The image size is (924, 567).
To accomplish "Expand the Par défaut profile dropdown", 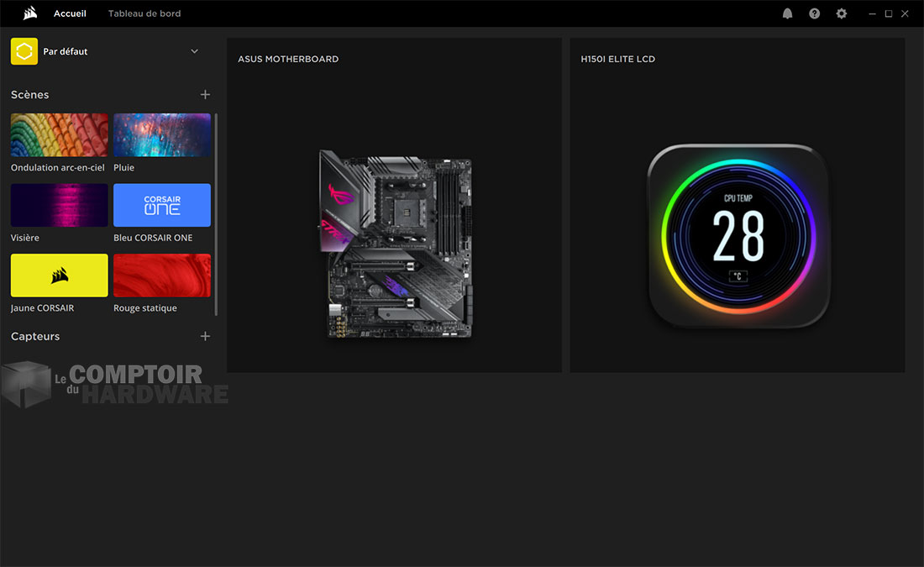I will 195,51.
